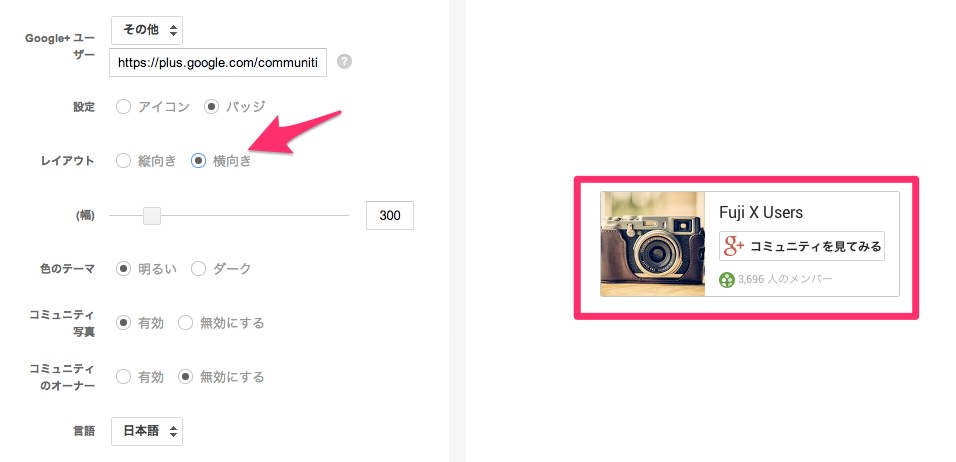Image resolution: width=956 pixels, height=462 pixels.
Task: Click the コミュニティを見てみる button
Action: pos(802,246)
